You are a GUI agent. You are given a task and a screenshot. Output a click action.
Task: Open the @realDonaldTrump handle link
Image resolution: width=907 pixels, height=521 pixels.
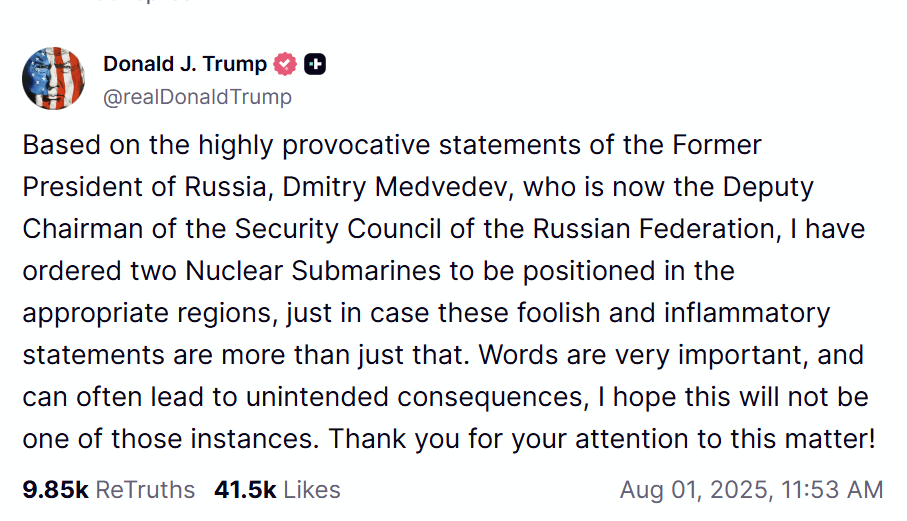click(x=197, y=97)
